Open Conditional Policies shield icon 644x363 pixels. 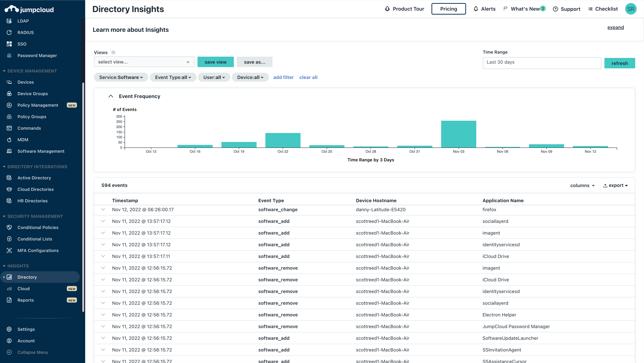click(x=9, y=227)
